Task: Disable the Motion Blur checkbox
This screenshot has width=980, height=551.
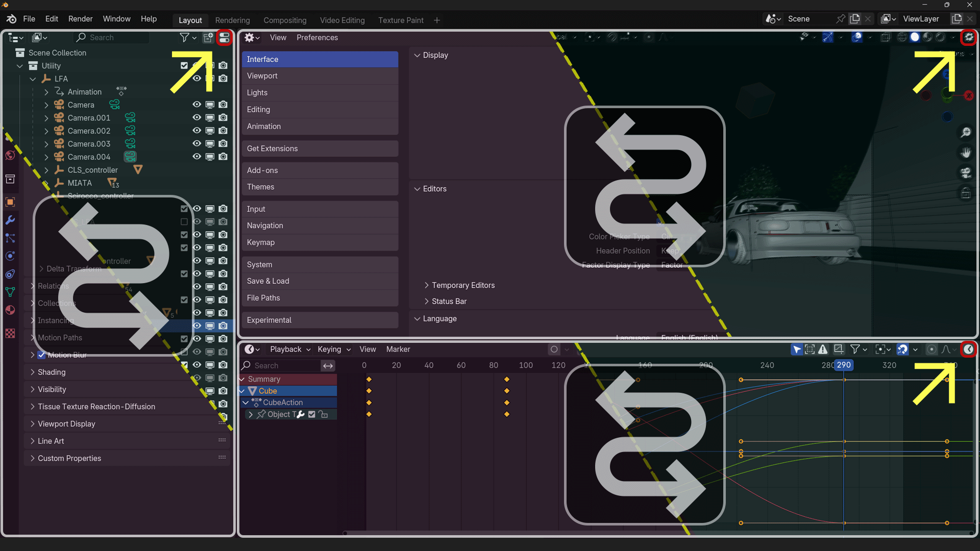Action: pyautogui.click(x=42, y=355)
